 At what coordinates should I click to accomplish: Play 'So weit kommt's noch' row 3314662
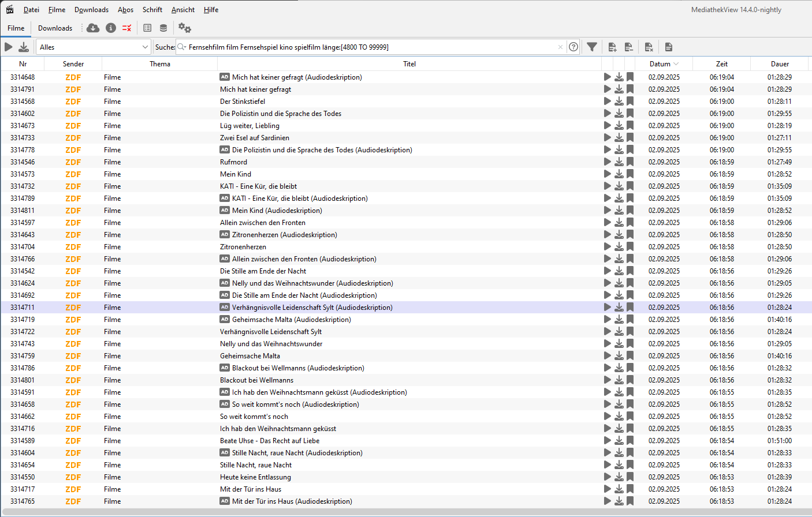pos(607,416)
